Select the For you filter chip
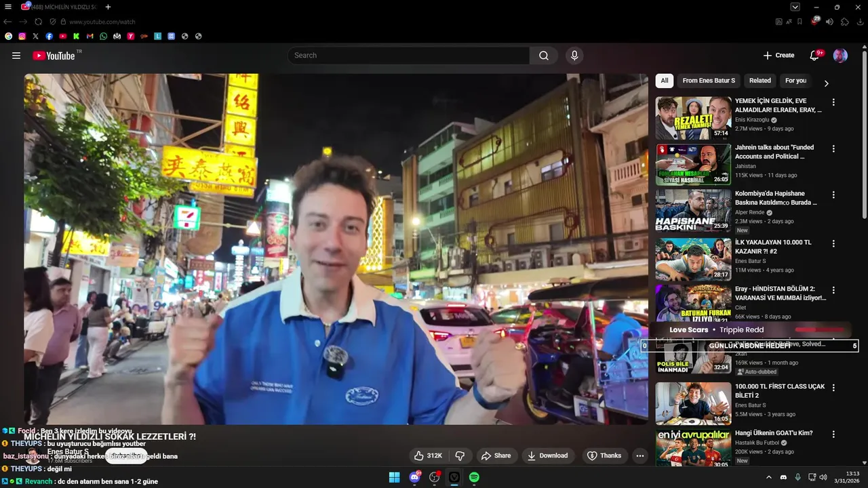This screenshot has width=868, height=488. tap(795, 81)
